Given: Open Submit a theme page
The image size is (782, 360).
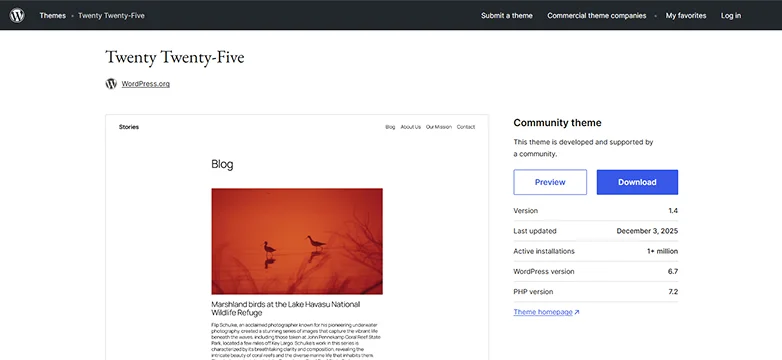Looking at the screenshot, I should tap(507, 15).
